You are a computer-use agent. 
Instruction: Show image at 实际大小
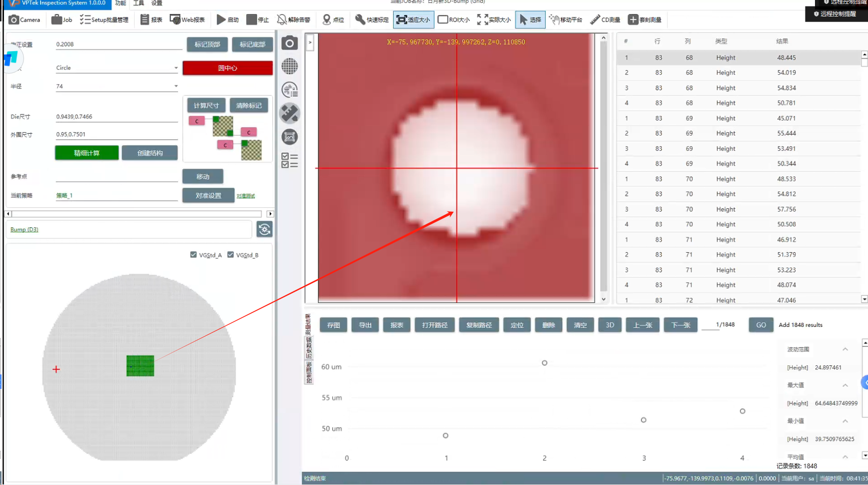494,20
